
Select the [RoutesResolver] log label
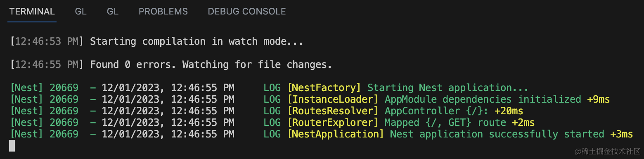(333, 111)
